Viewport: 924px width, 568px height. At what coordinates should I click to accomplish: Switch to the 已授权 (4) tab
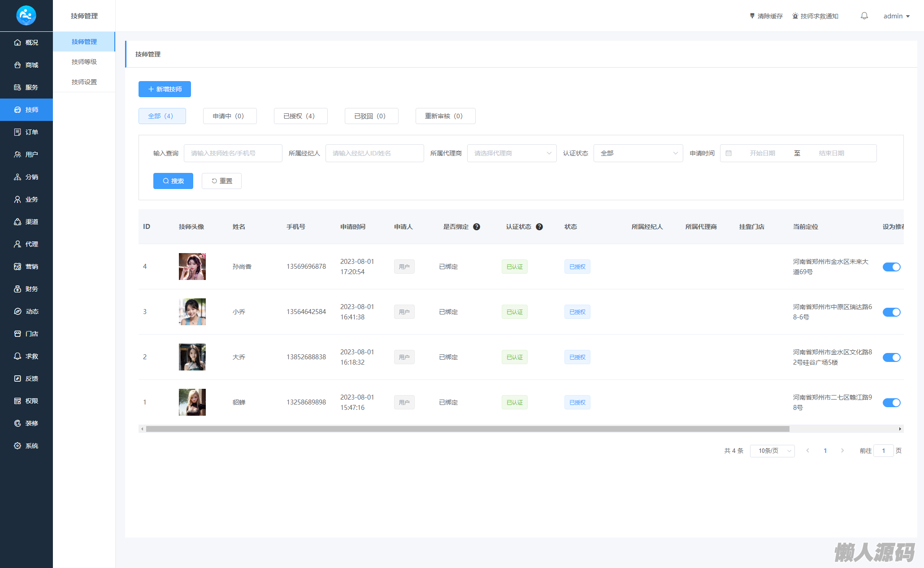pyautogui.click(x=300, y=116)
